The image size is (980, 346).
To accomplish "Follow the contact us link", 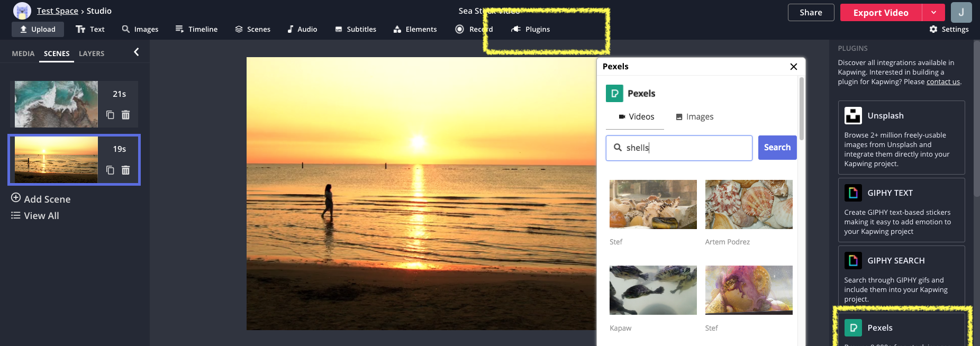I will (x=943, y=82).
